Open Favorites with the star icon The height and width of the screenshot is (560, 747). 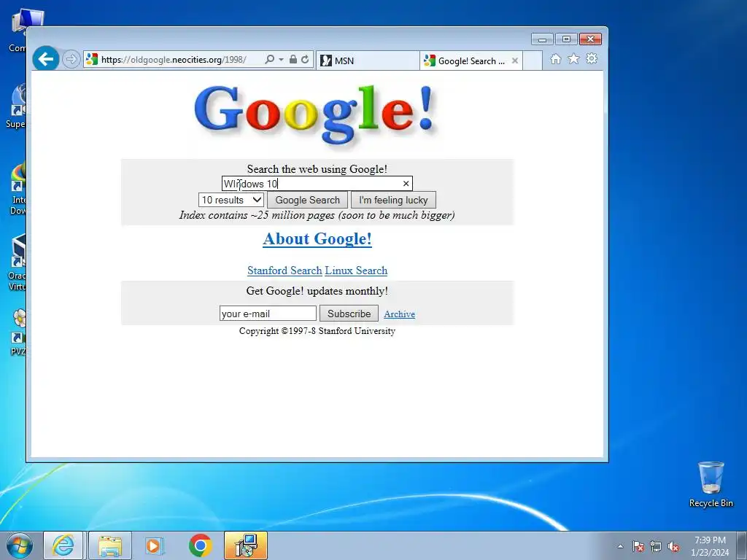click(573, 59)
